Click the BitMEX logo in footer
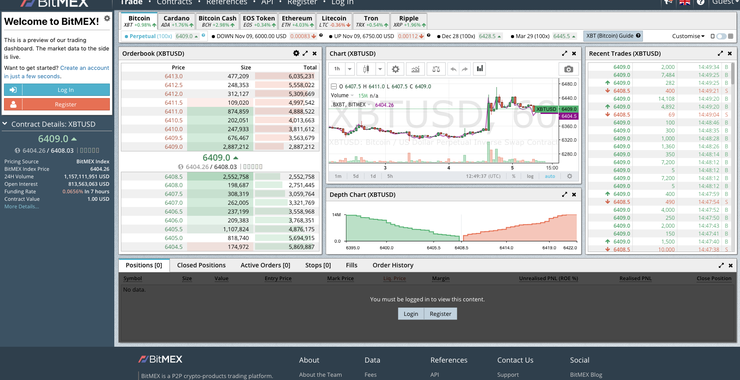 (x=160, y=360)
